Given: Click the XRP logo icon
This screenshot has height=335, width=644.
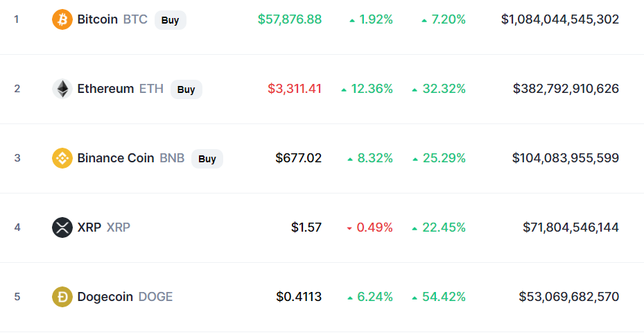Looking at the screenshot, I should coord(62,227).
